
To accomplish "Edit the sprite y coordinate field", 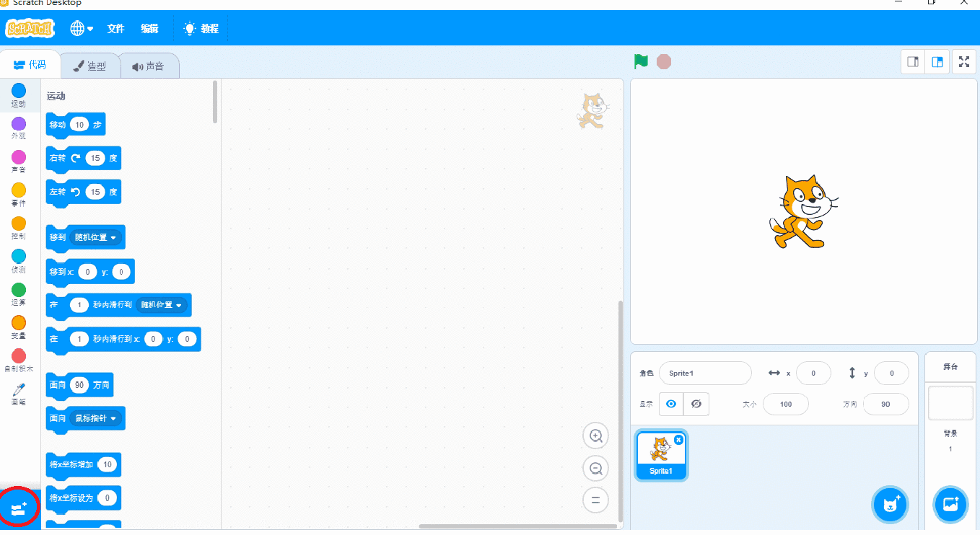I will (891, 373).
